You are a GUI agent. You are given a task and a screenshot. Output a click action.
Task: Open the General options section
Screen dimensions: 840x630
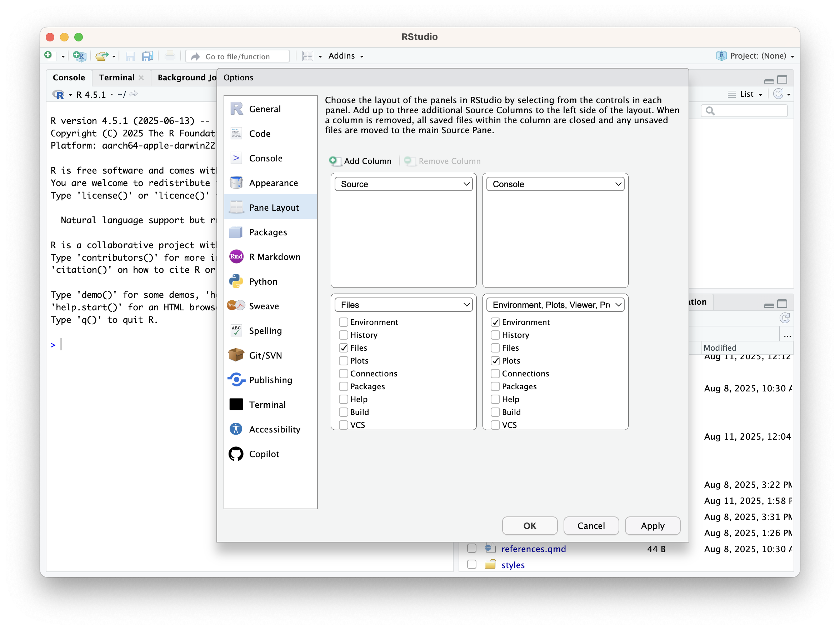pos(270,109)
